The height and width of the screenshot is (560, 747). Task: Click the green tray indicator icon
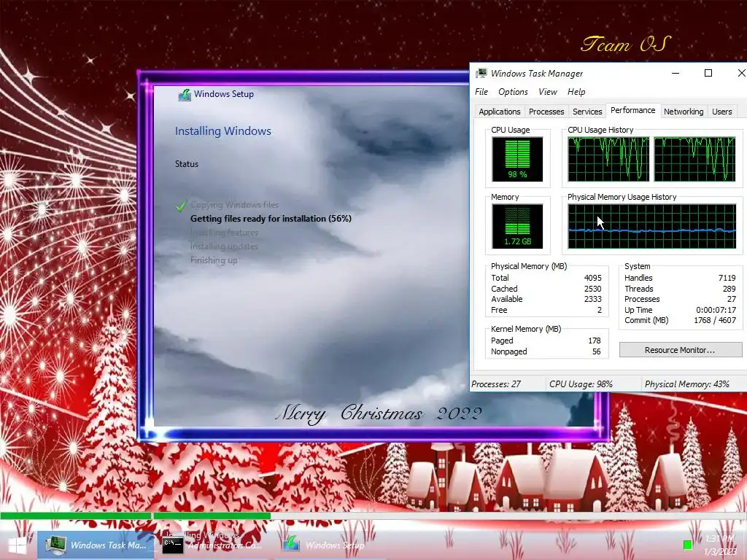(x=687, y=545)
